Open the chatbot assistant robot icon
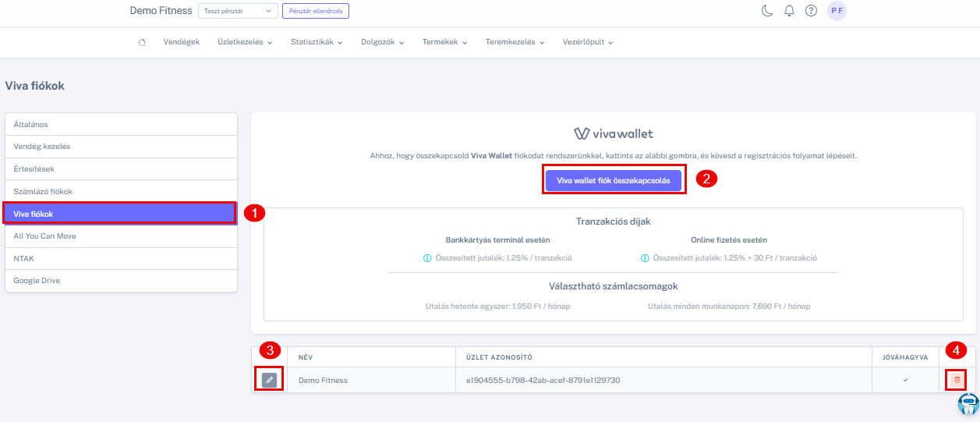The height and width of the screenshot is (422, 980). (968, 403)
